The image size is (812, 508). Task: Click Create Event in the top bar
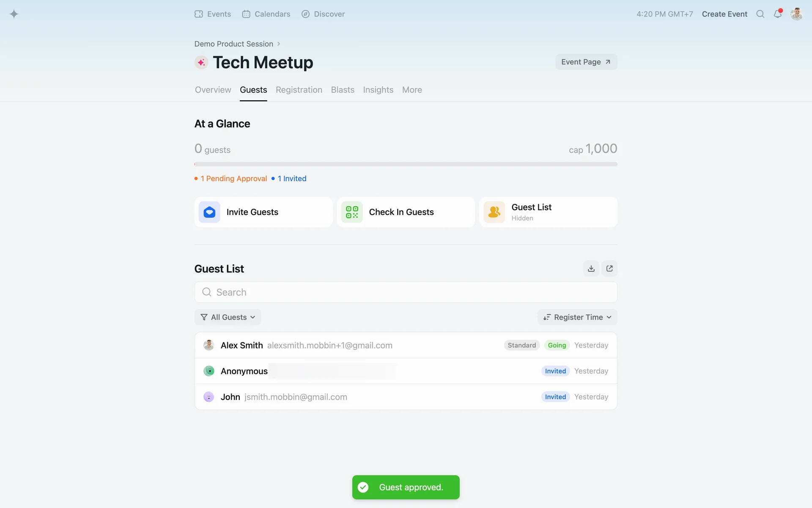pyautogui.click(x=724, y=14)
